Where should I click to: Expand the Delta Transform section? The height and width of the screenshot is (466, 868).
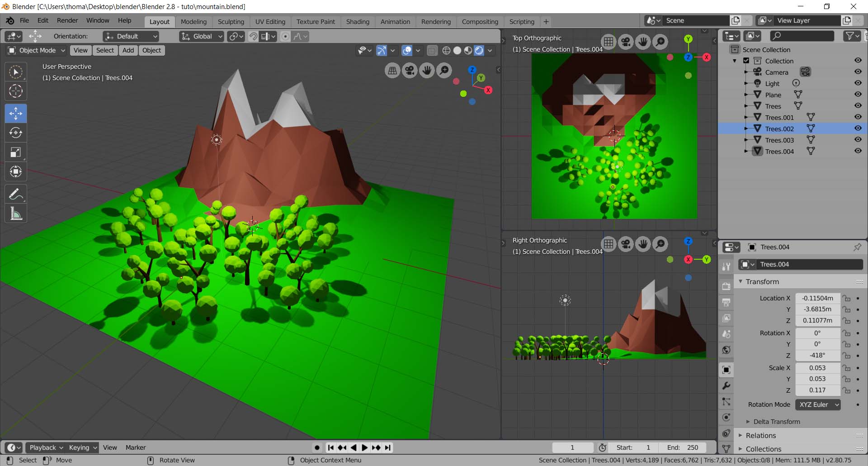coord(776,422)
